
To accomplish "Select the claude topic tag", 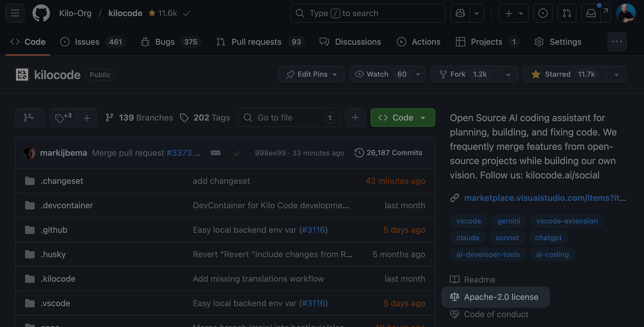I will pyautogui.click(x=468, y=238).
